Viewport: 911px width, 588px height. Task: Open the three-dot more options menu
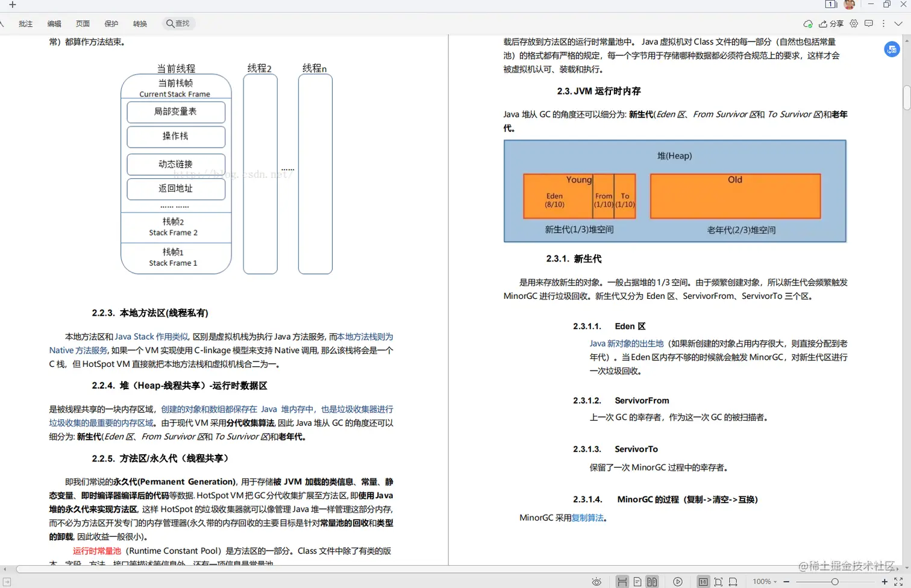pos(883,23)
